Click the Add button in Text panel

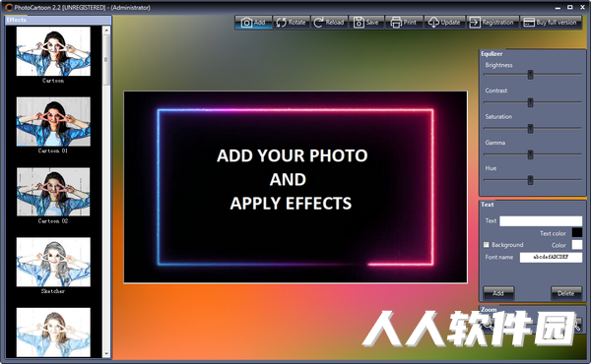(498, 293)
